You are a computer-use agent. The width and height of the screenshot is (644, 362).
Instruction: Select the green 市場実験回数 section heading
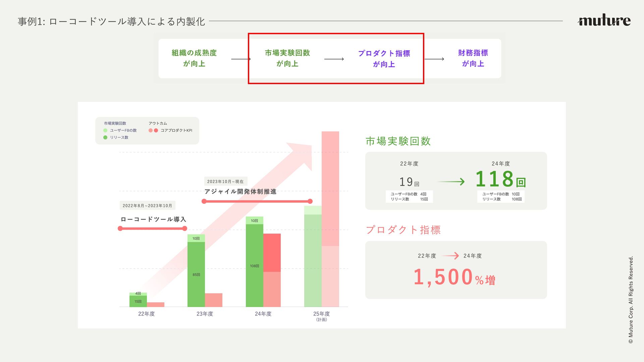[398, 141]
